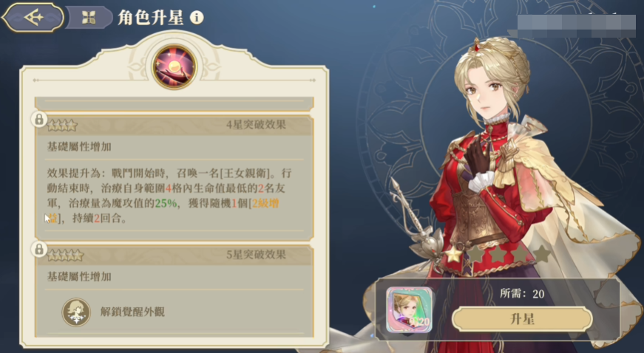644x353 pixels.
Task: Open the character shard icon showing 20
Action: pos(410,310)
